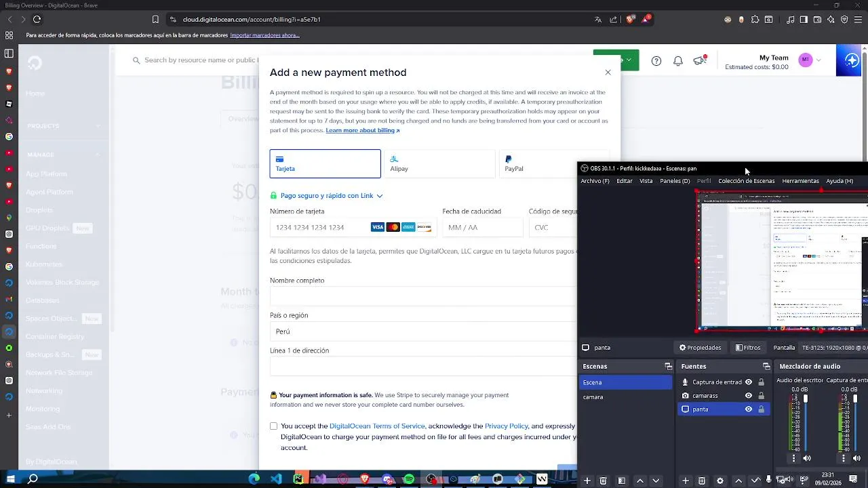Reload the page with the refresh icon

coord(37,20)
